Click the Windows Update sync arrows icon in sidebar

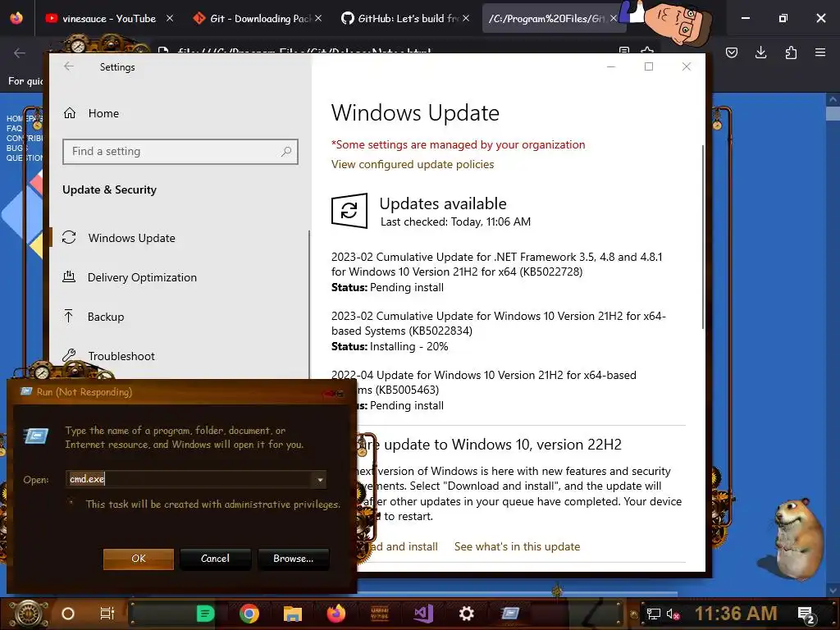click(69, 237)
